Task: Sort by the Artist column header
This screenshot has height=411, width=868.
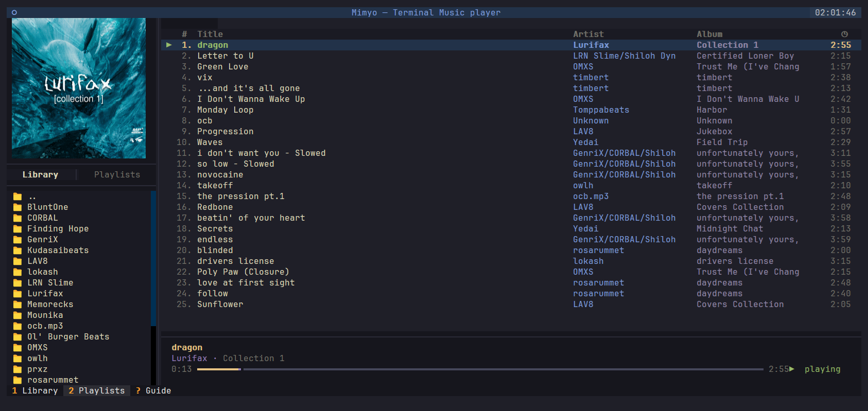Action: click(x=588, y=34)
